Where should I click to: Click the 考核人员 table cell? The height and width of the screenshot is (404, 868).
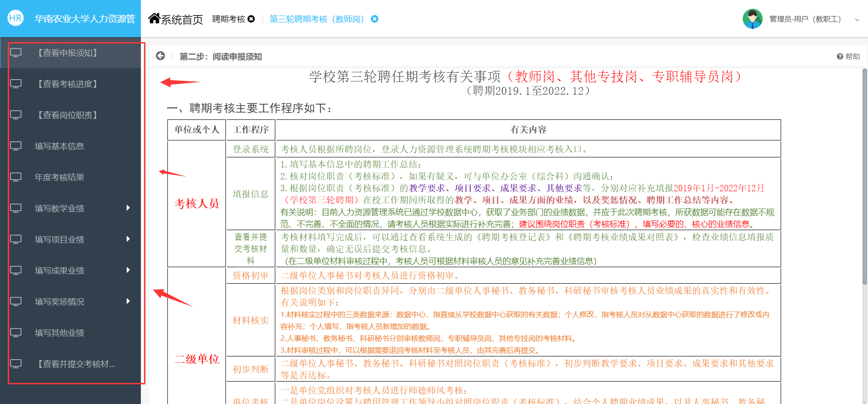197,204
